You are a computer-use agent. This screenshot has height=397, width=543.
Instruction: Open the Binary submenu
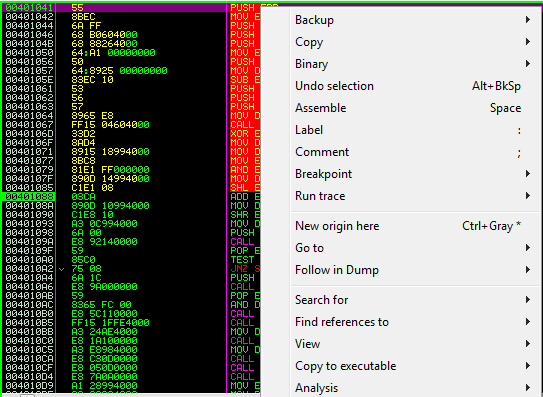tap(414, 64)
